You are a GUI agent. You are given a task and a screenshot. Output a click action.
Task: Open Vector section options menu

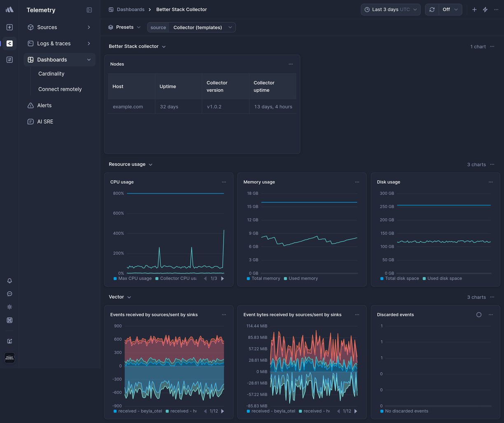tap(492, 297)
